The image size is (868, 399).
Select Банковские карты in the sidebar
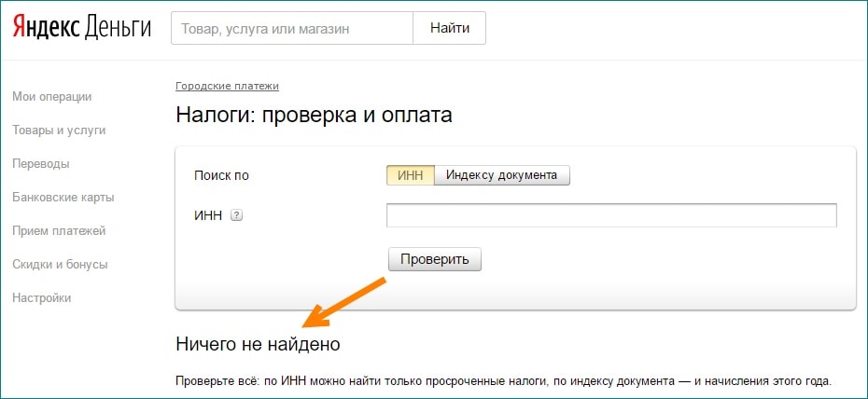(63, 198)
